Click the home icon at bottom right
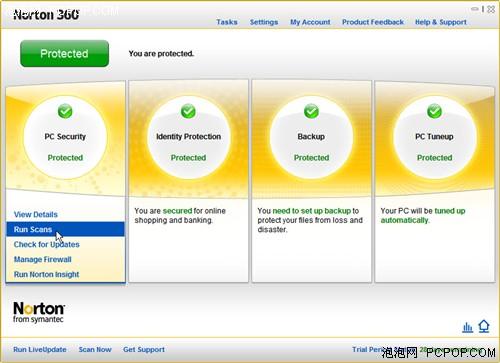The width and height of the screenshot is (500, 363). [x=484, y=326]
